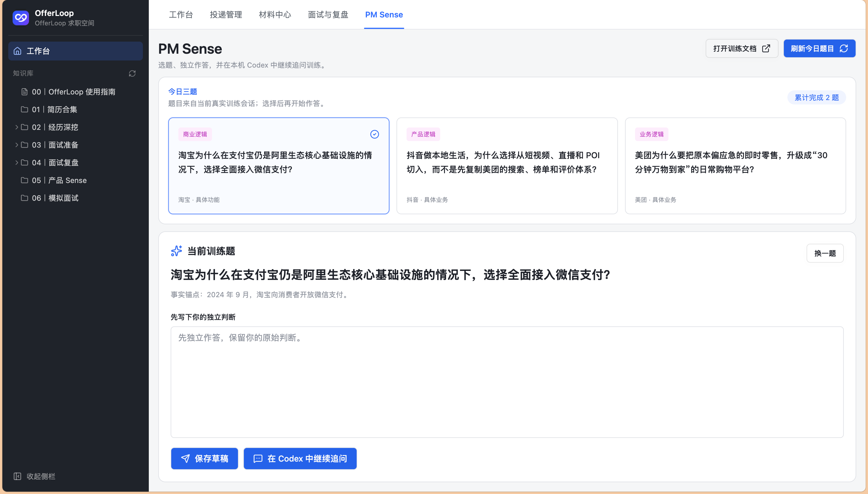Click the external-link icon in 打开训练文档
The width and height of the screenshot is (868, 494).
766,48
